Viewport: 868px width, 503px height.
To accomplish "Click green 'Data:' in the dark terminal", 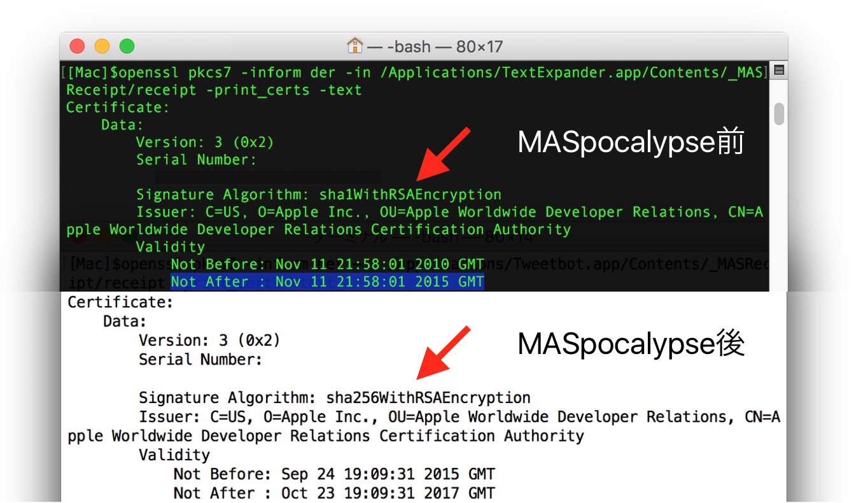I will [x=122, y=125].
